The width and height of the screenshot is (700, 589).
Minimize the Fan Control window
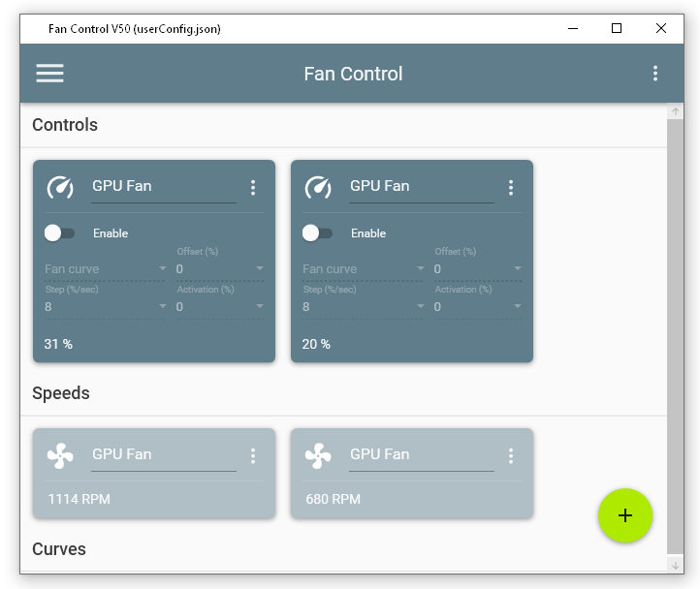point(573,28)
